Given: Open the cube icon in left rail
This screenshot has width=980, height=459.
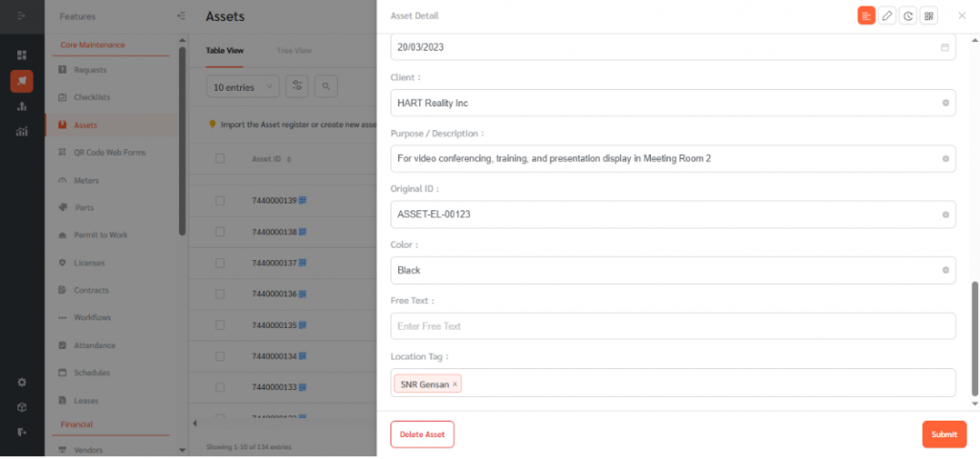Looking at the screenshot, I should tap(22, 407).
